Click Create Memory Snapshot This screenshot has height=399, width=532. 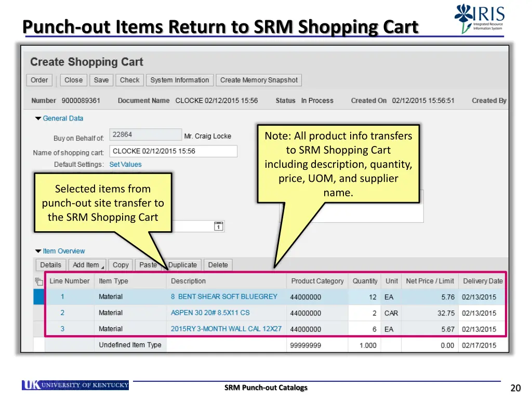259,80
